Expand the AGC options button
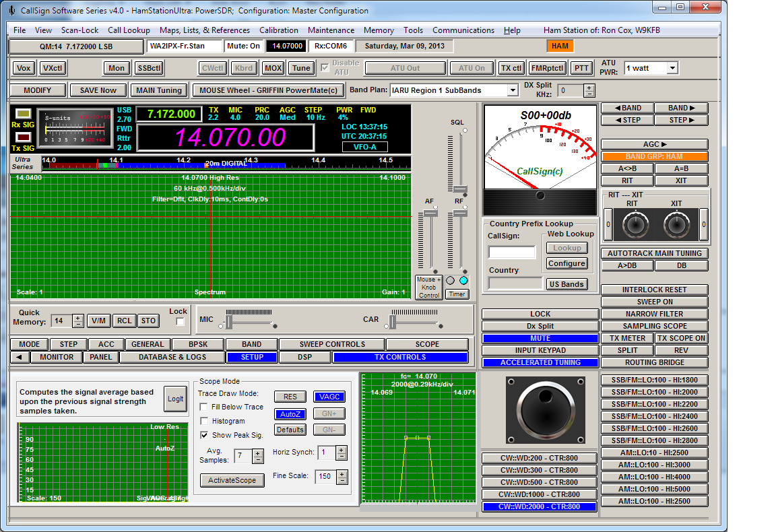 coord(654,145)
